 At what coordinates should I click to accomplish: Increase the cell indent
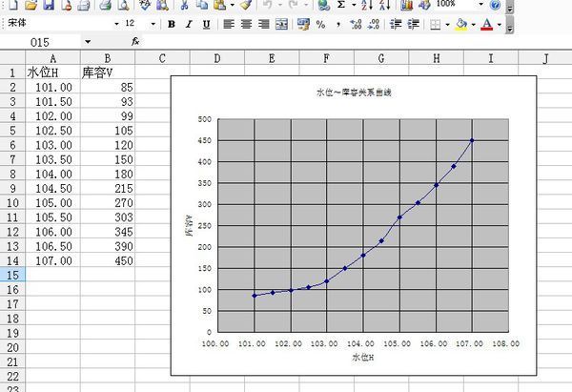click(414, 25)
